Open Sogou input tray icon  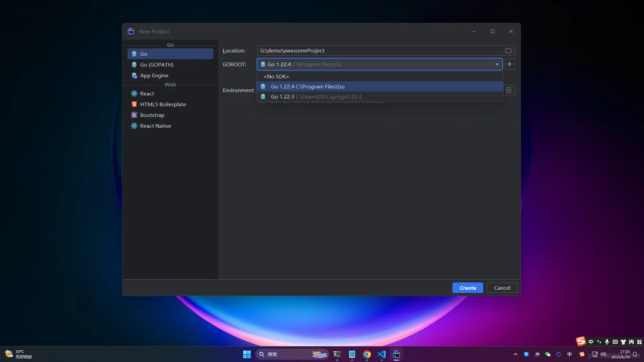pos(582,354)
